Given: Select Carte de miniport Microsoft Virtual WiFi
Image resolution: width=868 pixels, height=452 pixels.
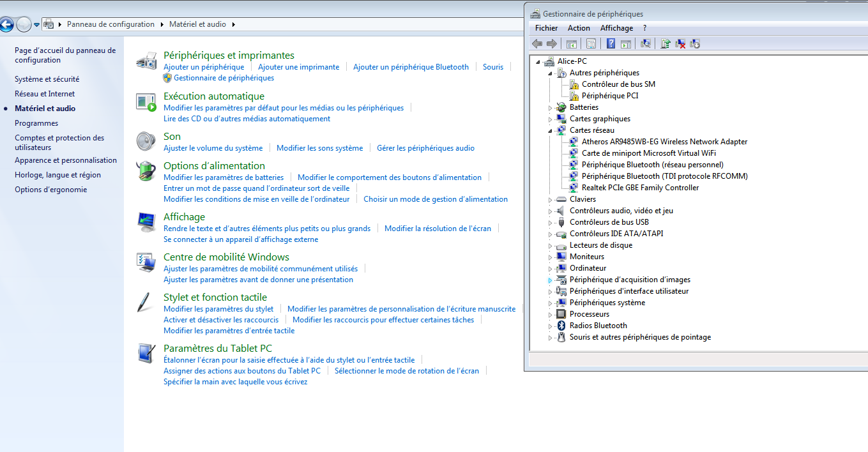Looking at the screenshot, I should 649,153.
